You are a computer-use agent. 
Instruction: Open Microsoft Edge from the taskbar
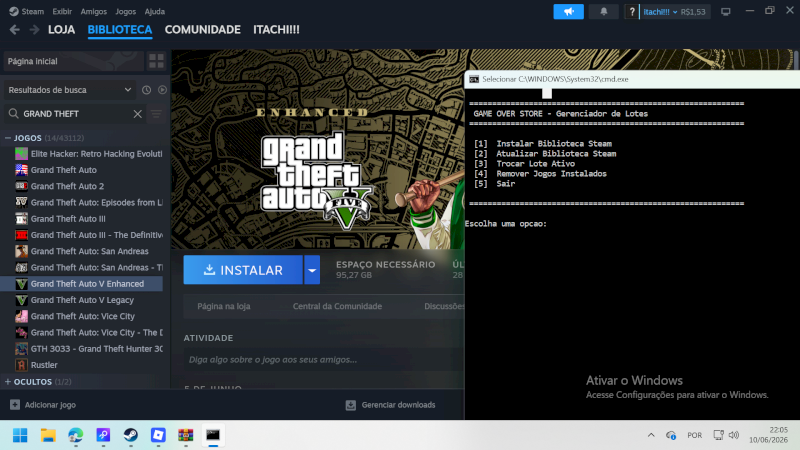[76, 435]
